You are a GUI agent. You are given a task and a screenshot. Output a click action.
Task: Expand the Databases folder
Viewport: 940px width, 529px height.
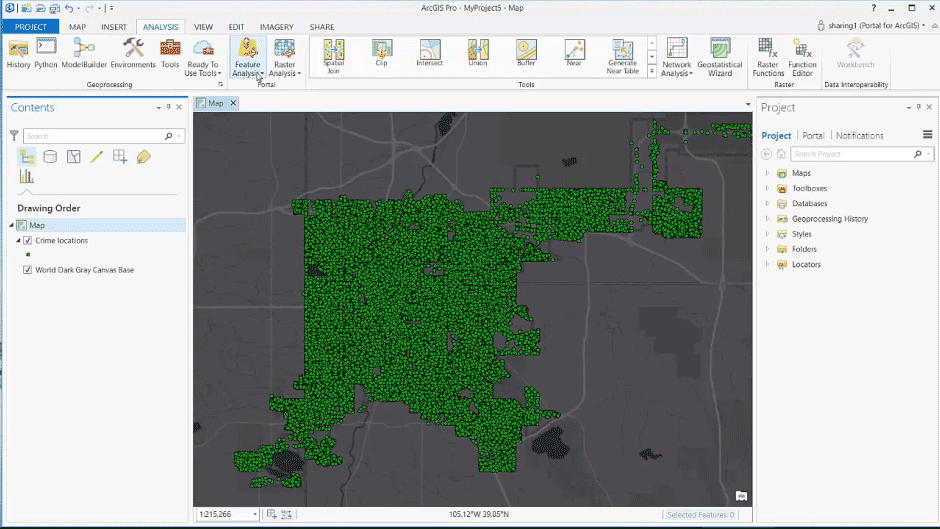(x=767, y=204)
